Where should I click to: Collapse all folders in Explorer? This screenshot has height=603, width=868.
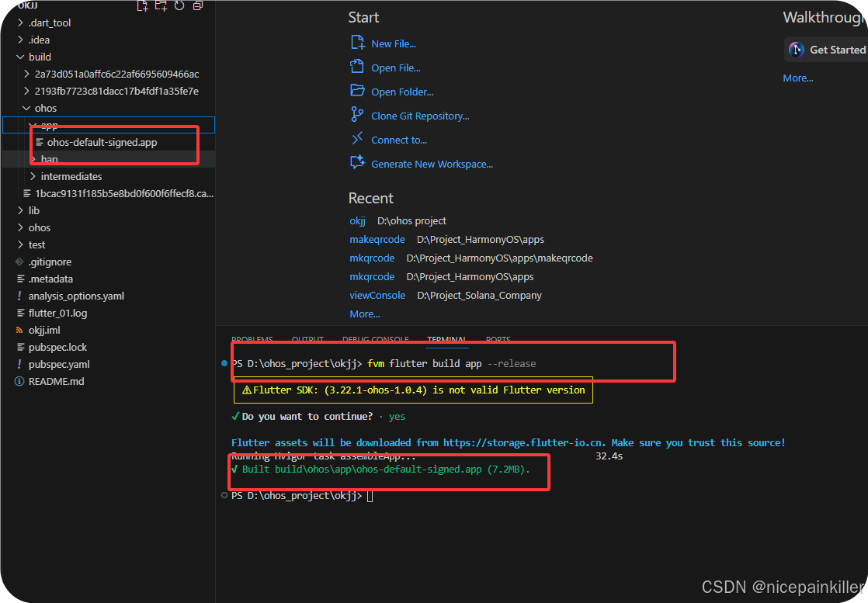pyautogui.click(x=198, y=5)
